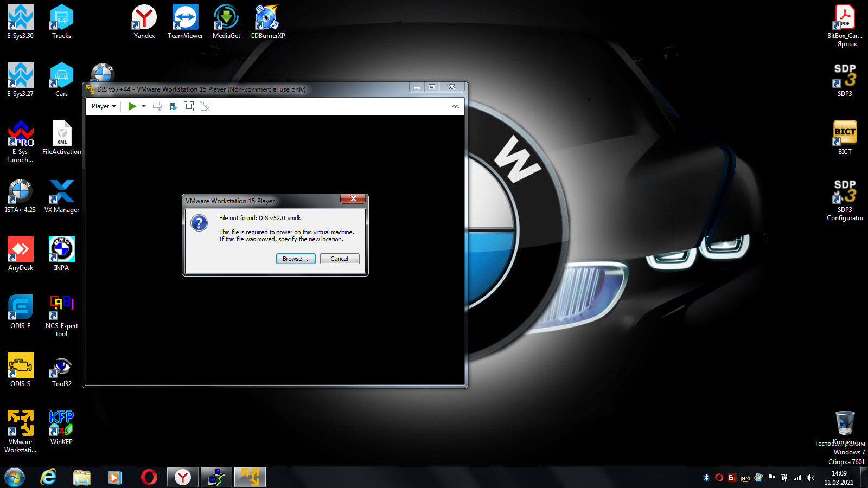
Task: Maximize the DIS v57+44 VMware window
Action: coord(432,87)
